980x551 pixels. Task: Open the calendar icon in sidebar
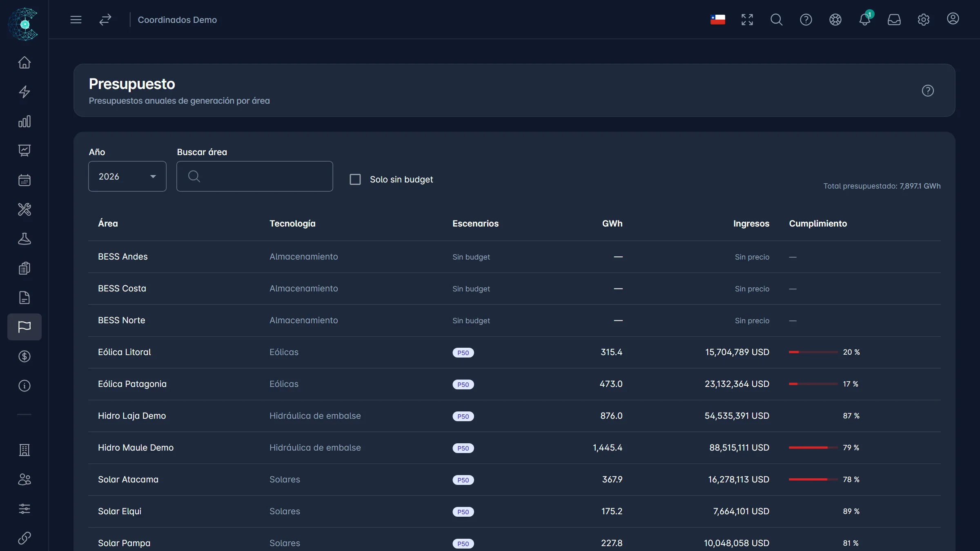pyautogui.click(x=24, y=180)
